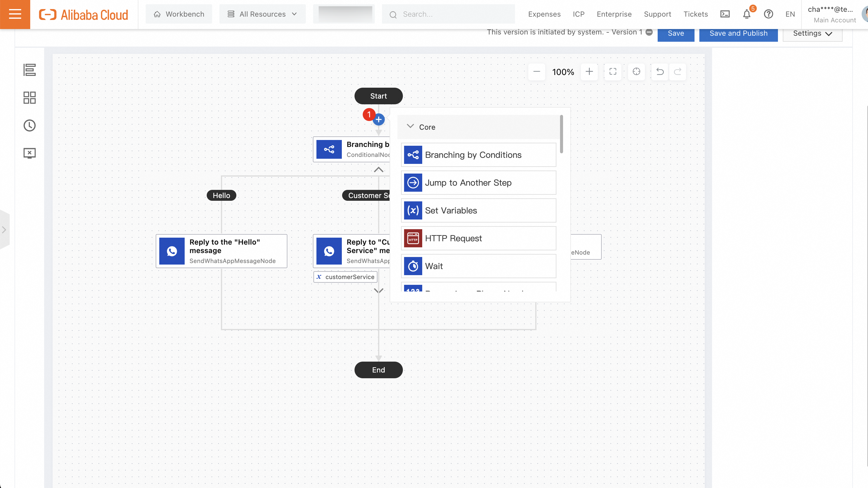The image size is (868, 488).
Task: Open the Cloud Shell terminal icon
Action: tap(725, 14)
